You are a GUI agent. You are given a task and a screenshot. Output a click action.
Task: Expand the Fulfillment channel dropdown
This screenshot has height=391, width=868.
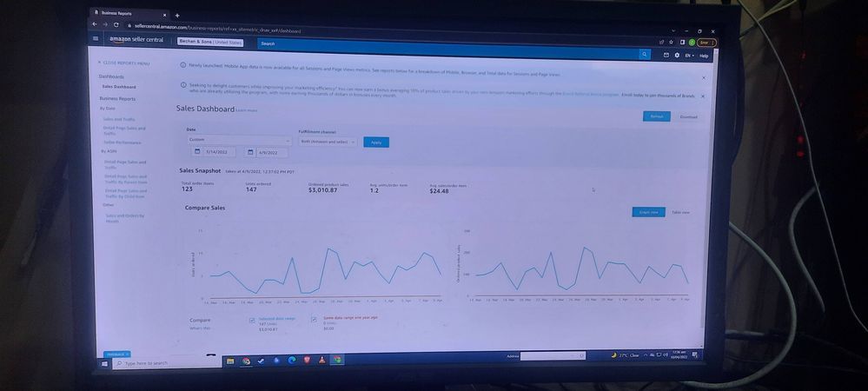click(328, 142)
